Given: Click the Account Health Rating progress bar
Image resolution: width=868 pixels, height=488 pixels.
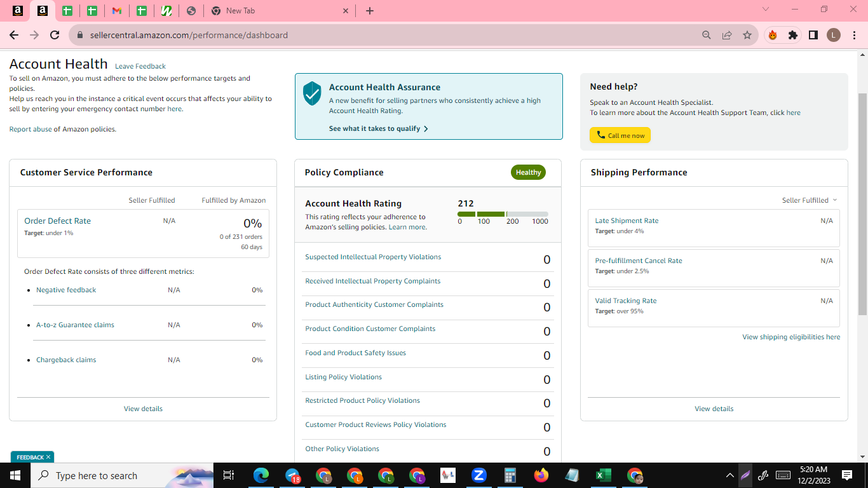Looking at the screenshot, I should (x=503, y=214).
